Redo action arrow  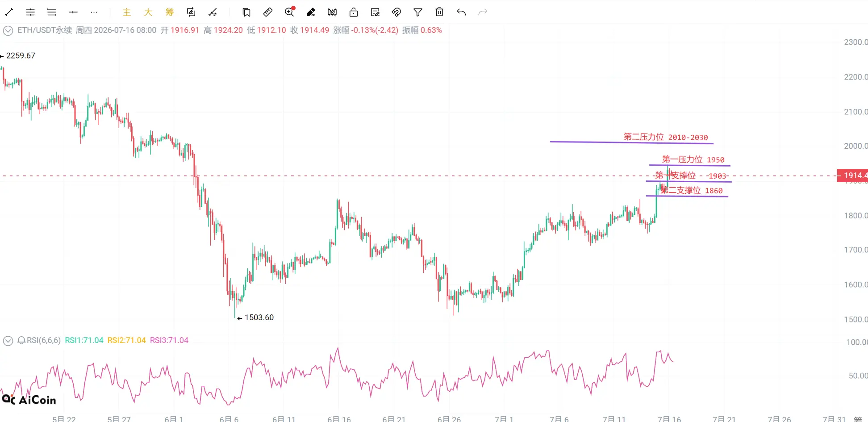click(x=483, y=12)
